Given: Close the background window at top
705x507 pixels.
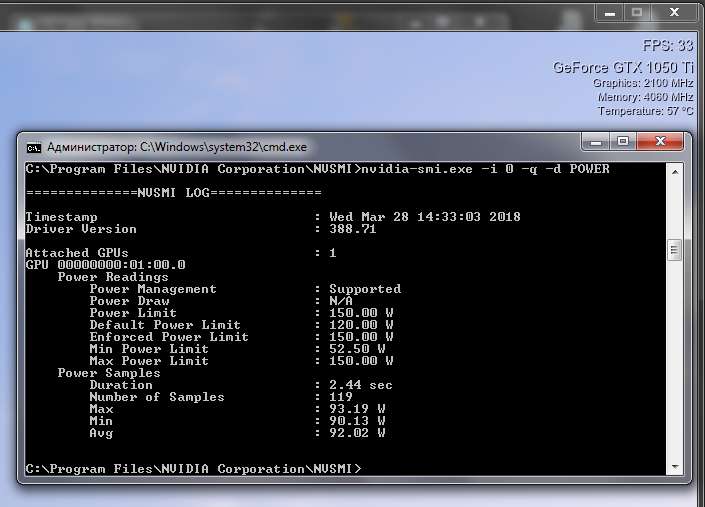Looking at the screenshot, I should click(674, 13).
